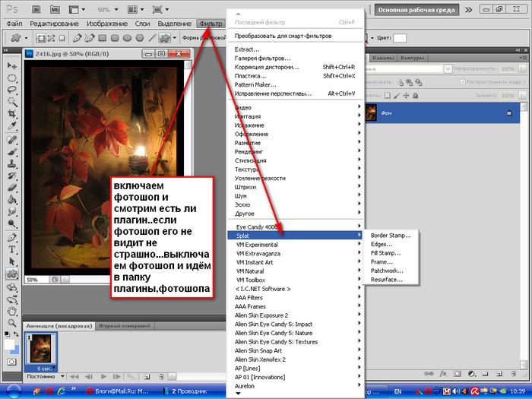Viewport: 532px width, 399px height.
Task: Choose Rectangle shape in options bar
Action: pos(103,38)
